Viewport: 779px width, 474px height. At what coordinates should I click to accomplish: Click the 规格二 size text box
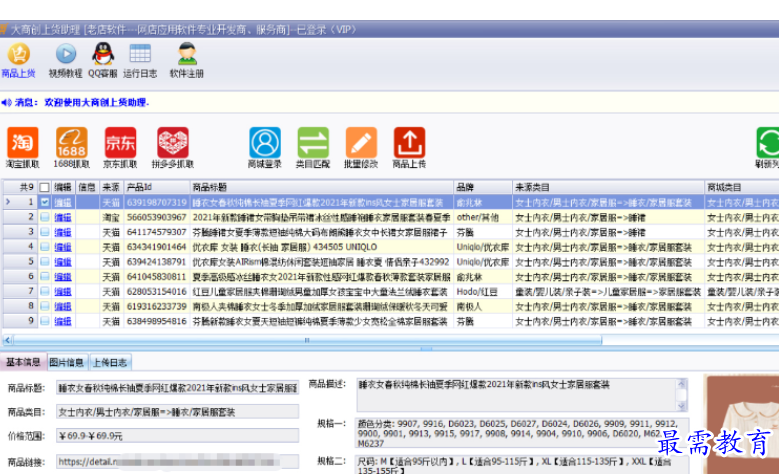tap(523, 465)
